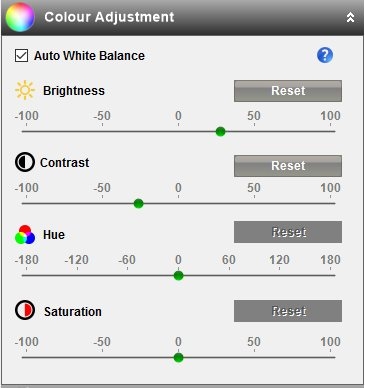Collapse the Colour Adjustment panel with the double-chevron
The width and height of the screenshot is (365, 388).
click(350, 17)
